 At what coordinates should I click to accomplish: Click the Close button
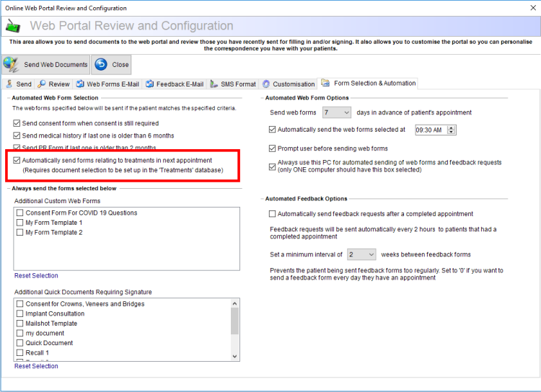(x=111, y=64)
